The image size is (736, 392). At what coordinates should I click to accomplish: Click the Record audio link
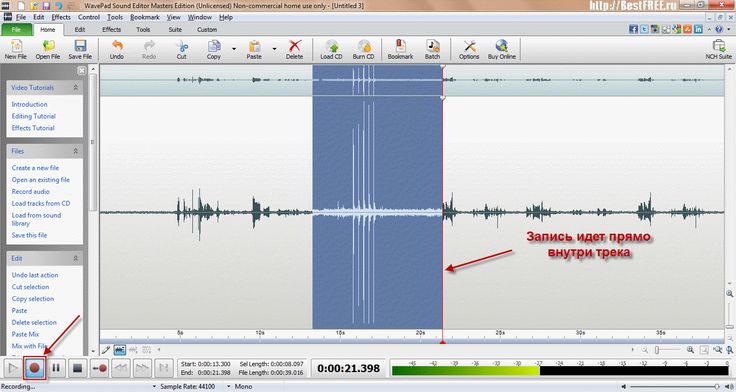(31, 192)
